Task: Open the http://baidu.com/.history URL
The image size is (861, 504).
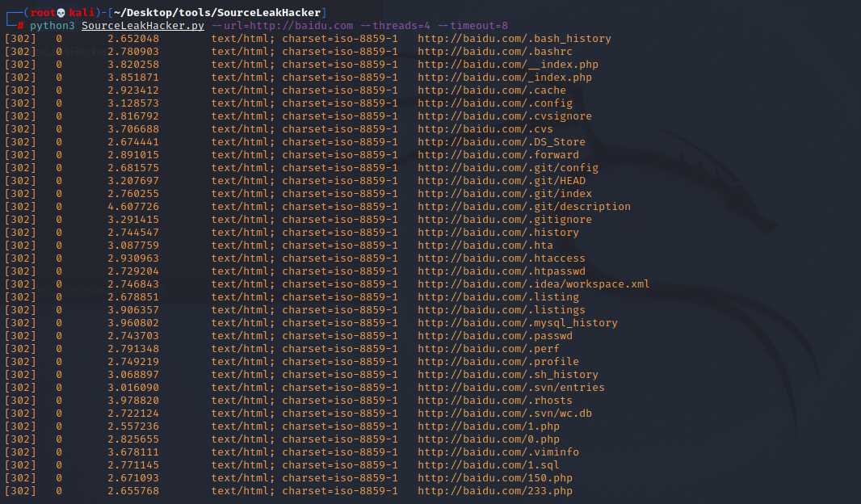Action: (x=498, y=233)
